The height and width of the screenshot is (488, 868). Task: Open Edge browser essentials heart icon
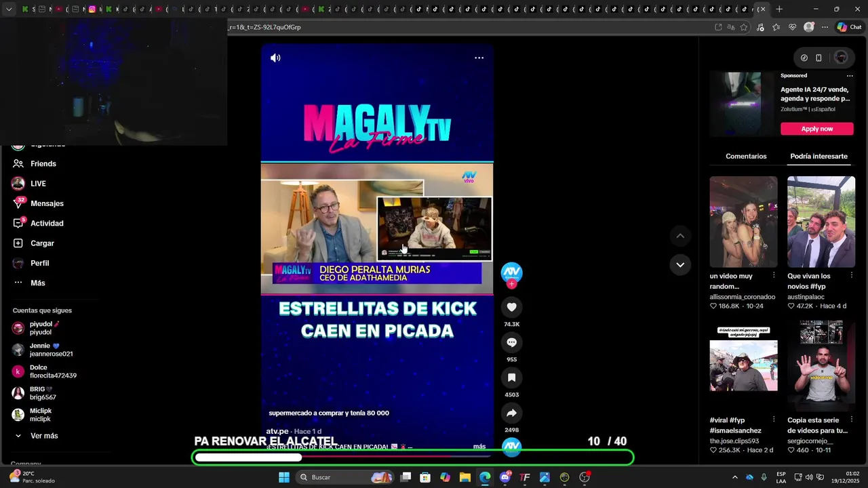pyautogui.click(x=792, y=27)
